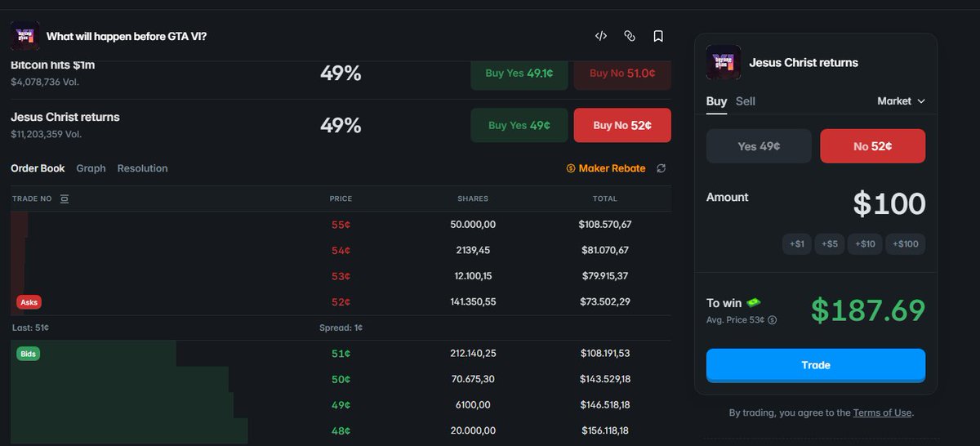Click the Jesus Christ returns market title
Viewport: 980px width, 446px height.
[x=65, y=117]
